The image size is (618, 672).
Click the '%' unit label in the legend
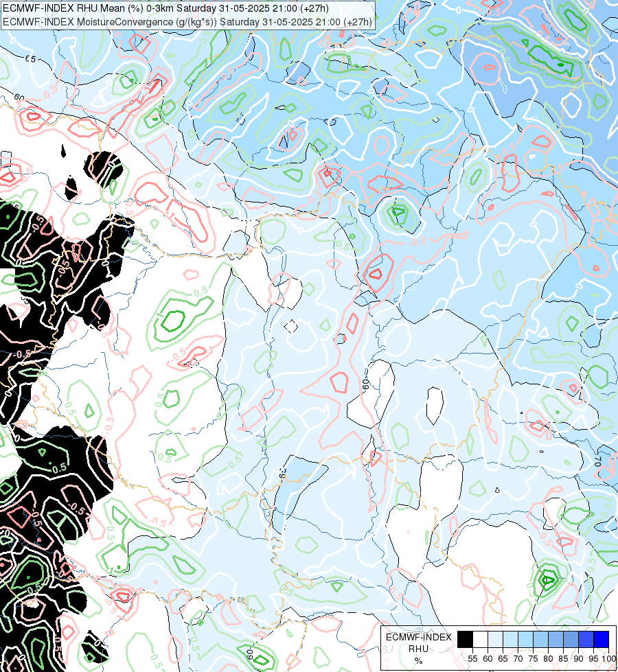(419, 661)
